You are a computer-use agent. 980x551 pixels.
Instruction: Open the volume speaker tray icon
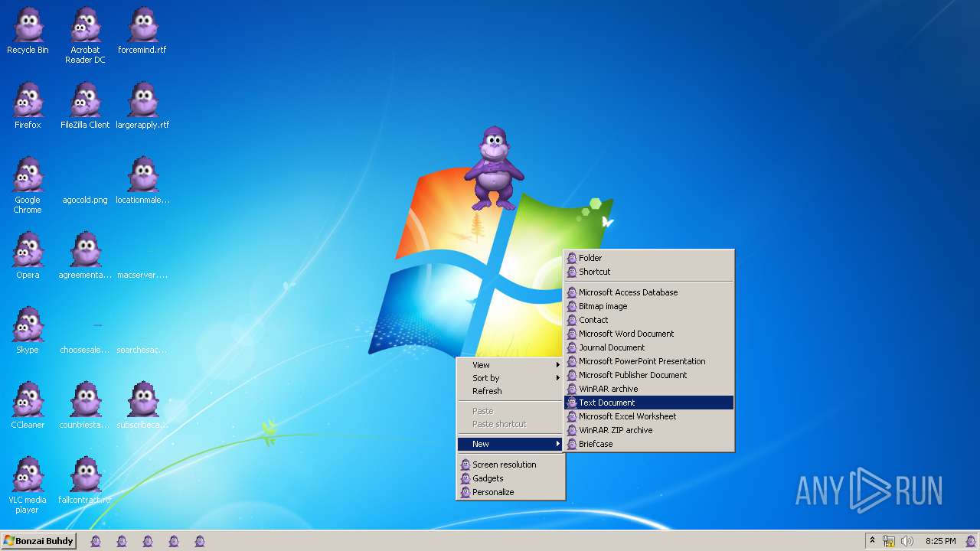[907, 541]
